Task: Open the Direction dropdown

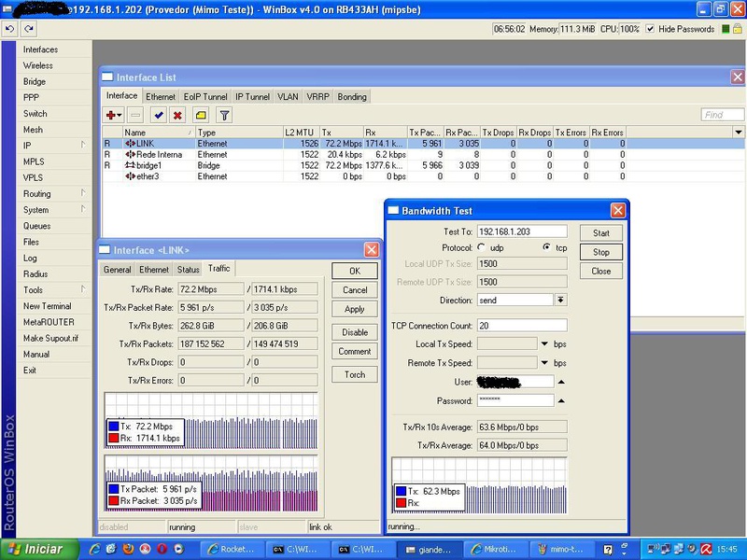Action: pos(560,300)
